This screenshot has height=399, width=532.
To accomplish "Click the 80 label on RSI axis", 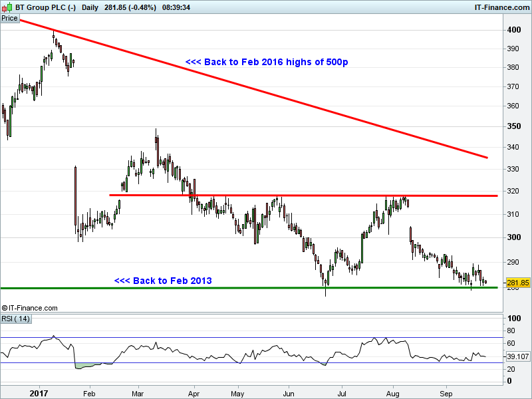I will tap(511, 331).
